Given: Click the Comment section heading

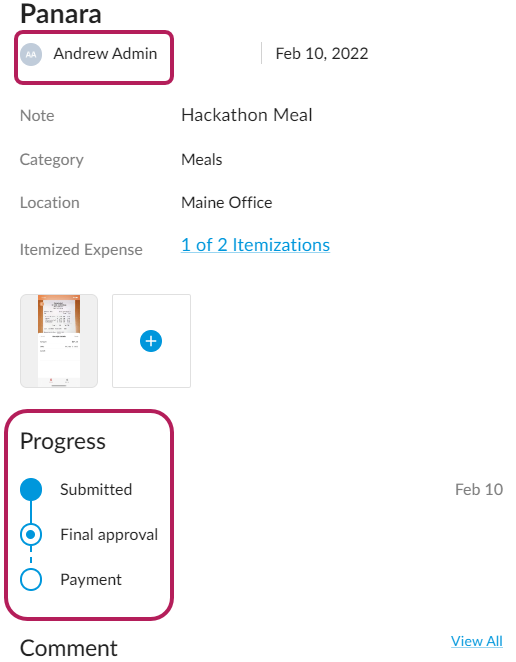Looking at the screenshot, I should [x=69, y=648].
